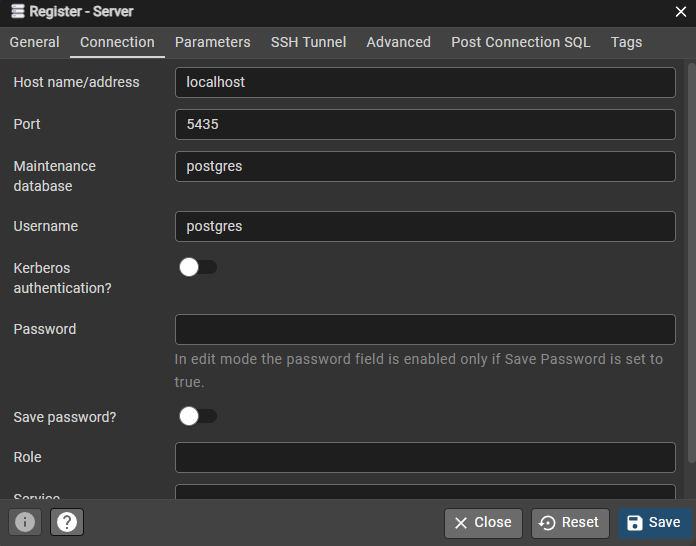Image resolution: width=696 pixels, height=546 pixels.
Task: Select the Role input field
Action: click(x=425, y=457)
